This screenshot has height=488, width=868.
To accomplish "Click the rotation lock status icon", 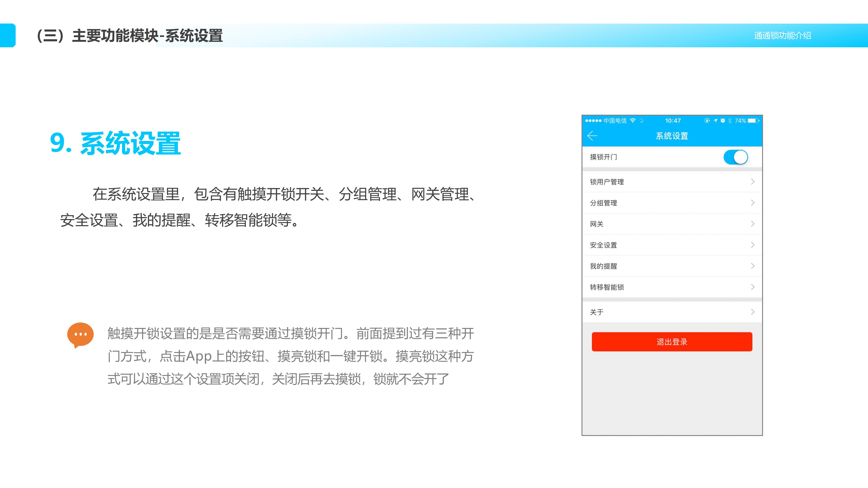I will tap(707, 121).
